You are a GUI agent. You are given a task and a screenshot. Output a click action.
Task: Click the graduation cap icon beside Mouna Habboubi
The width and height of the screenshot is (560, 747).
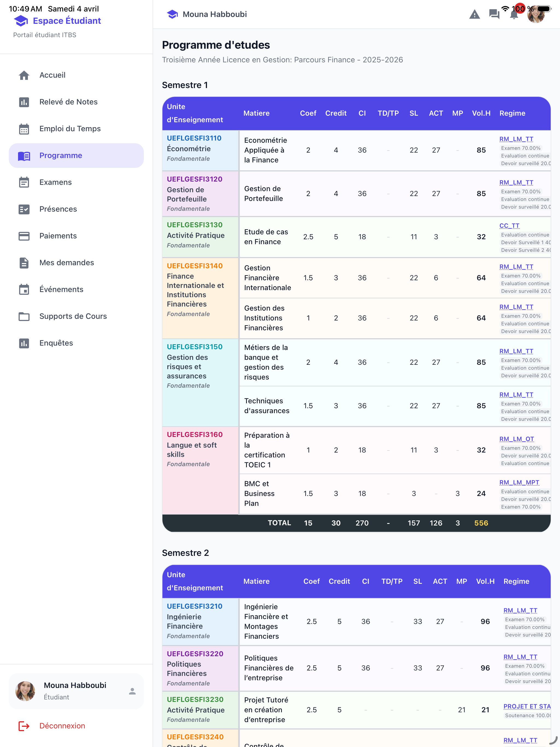[172, 14]
